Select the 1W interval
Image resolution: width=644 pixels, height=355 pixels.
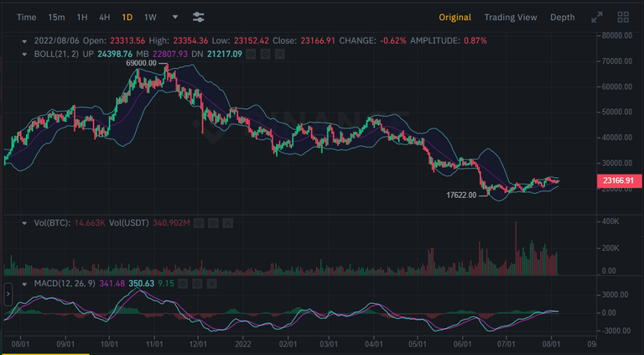150,17
